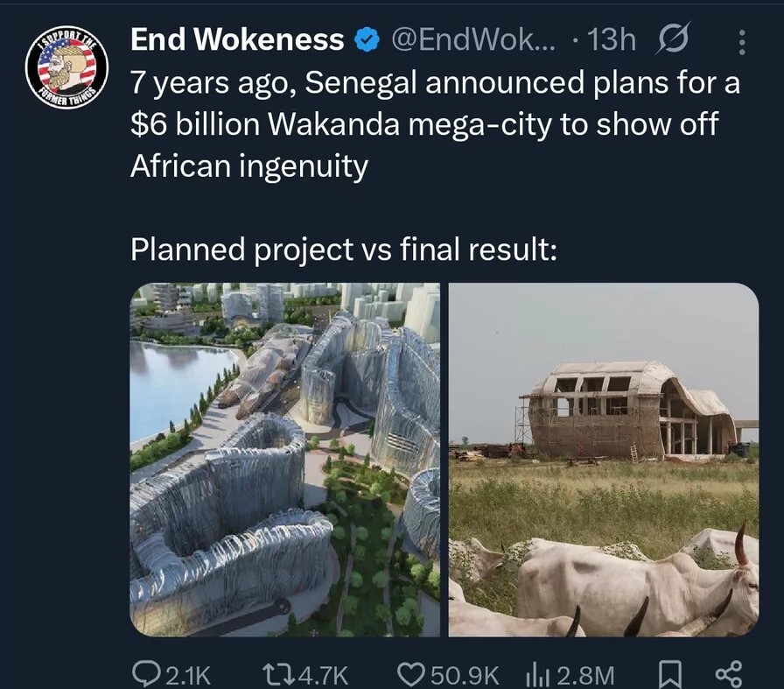Viewport: 784px width, 689px height.
Task: Click the blue verified badge
Action: click(x=367, y=40)
